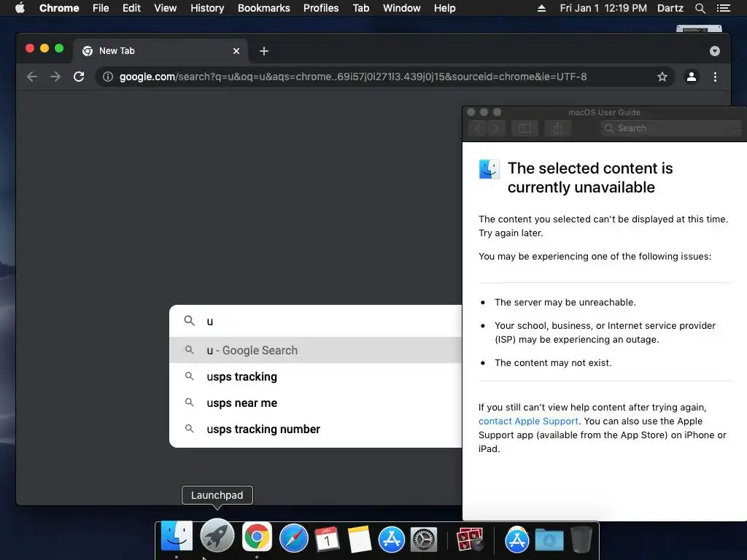Select the New Tab tab in Chrome
Viewport: 747px width, 560px height.
(160, 51)
